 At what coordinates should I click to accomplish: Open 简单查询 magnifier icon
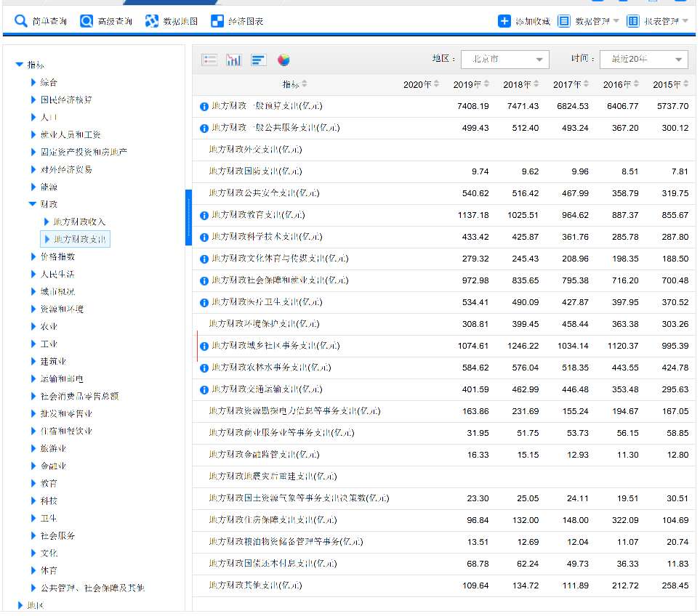(x=20, y=21)
